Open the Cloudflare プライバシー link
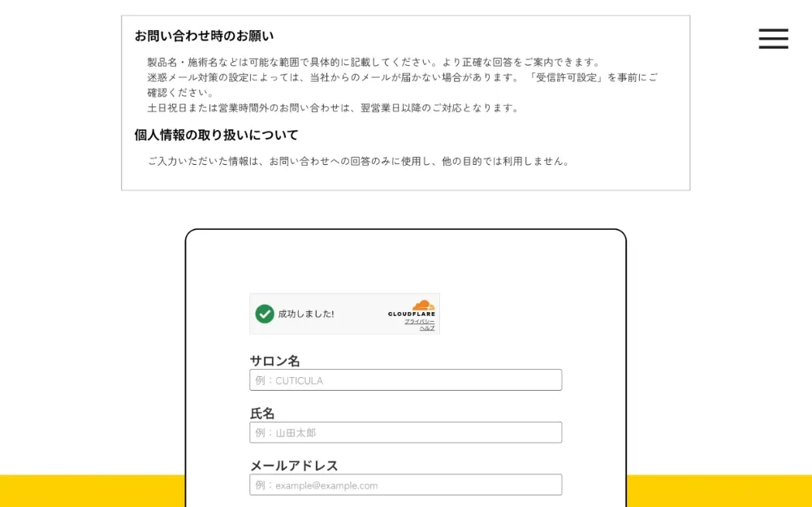812x507 pixels. 420,322
